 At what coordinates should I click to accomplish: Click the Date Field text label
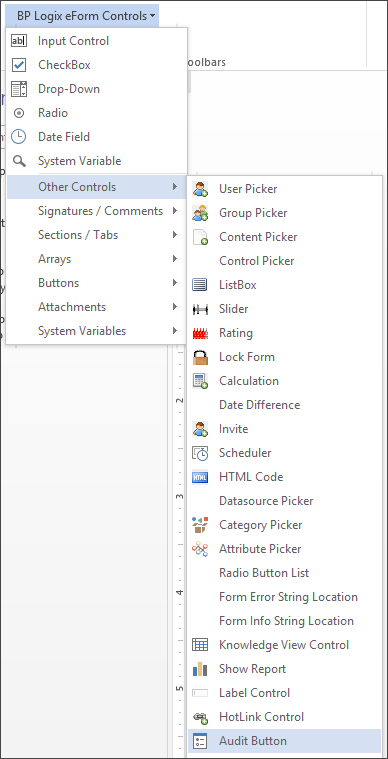pyautogui.click(x=64, y=137)
